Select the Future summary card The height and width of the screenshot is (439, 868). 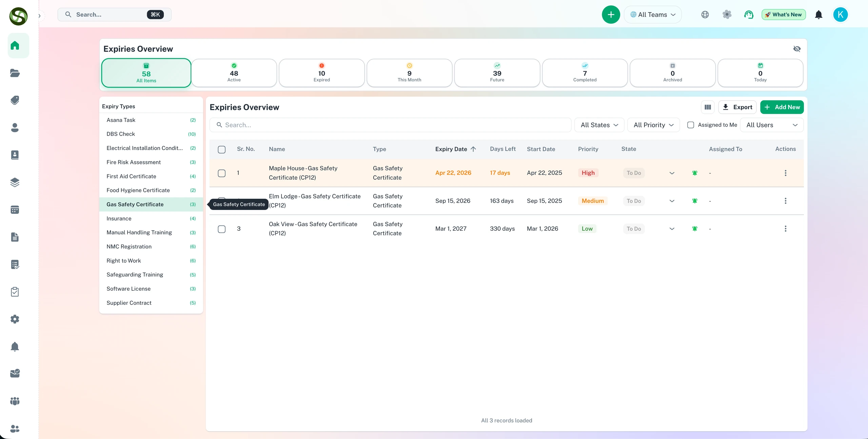pyautogui.click(x=497, y=73)
